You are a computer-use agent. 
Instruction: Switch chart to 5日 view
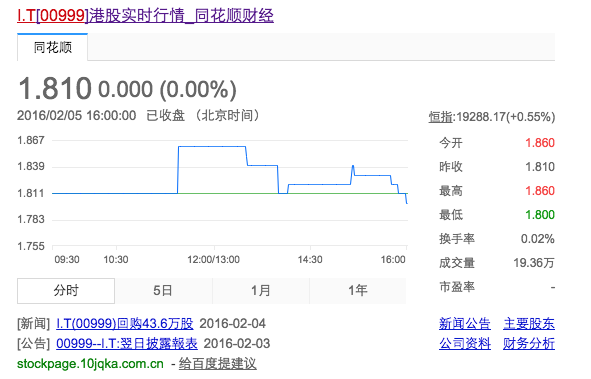[x=163, y=290]
